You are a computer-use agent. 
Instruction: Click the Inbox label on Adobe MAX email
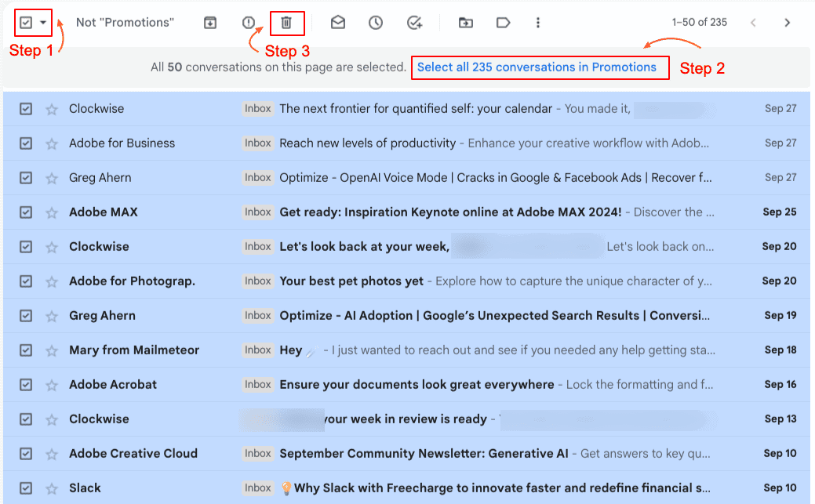(x=258, y=212)
